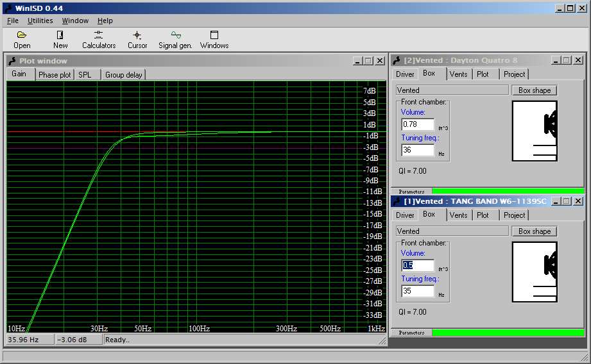This screenshot has height=364, width=591.
Task: Open the Window menu
Action: [75, 21]
